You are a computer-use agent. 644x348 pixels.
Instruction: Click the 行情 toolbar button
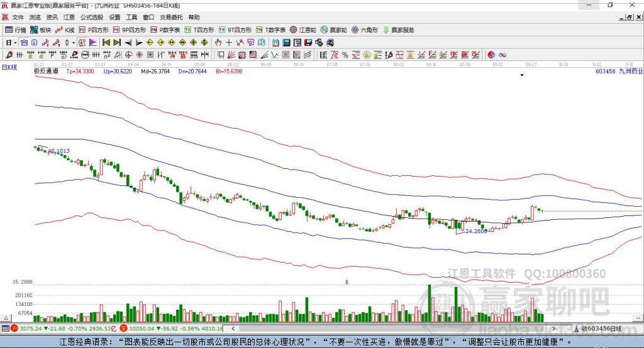point(16,30)
